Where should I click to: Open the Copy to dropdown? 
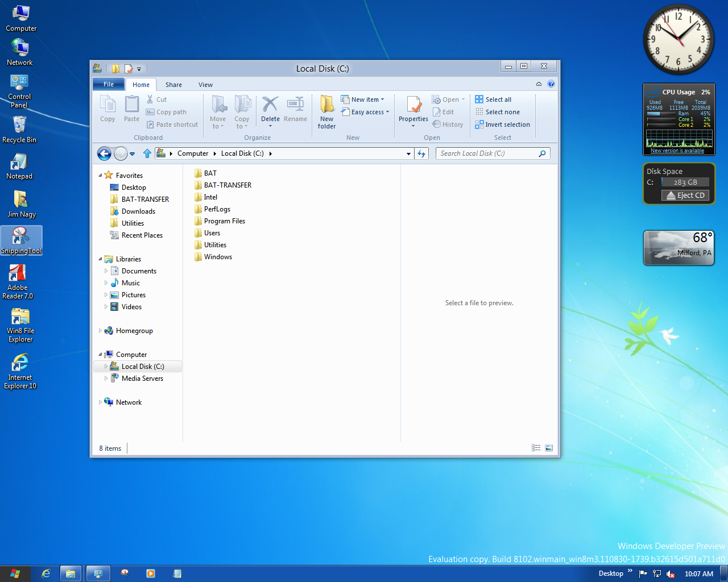point(242,112)
